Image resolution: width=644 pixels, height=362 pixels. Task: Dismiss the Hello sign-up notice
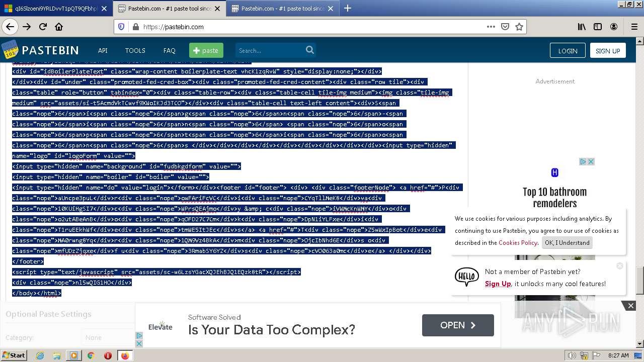620,265
